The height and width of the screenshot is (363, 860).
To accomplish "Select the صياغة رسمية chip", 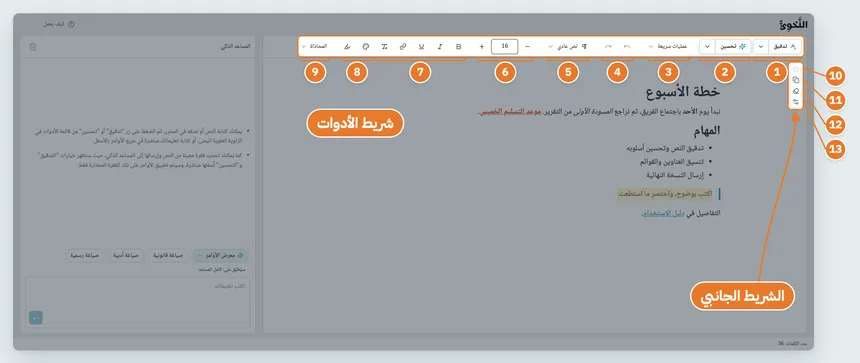I will tap(84, 256).
